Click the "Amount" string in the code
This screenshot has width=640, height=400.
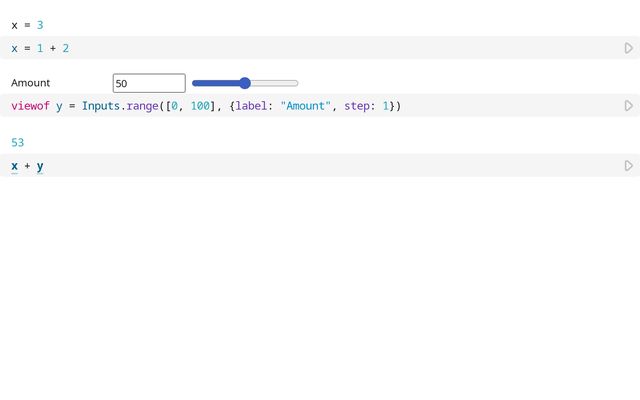tap(303, 106)
